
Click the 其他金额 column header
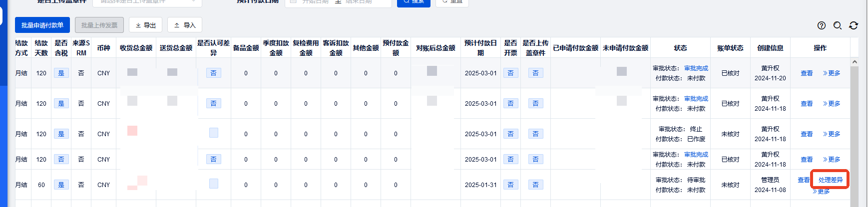pyautogui.click(x=366, y=48)
